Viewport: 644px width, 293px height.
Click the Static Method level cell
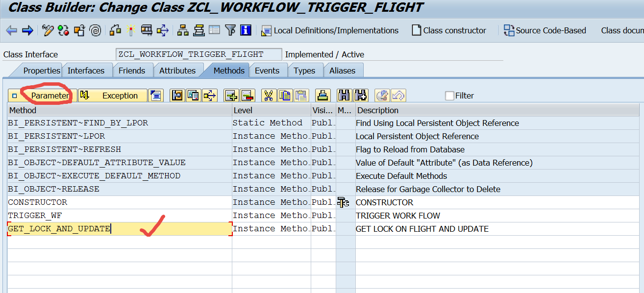coord(272,123)
